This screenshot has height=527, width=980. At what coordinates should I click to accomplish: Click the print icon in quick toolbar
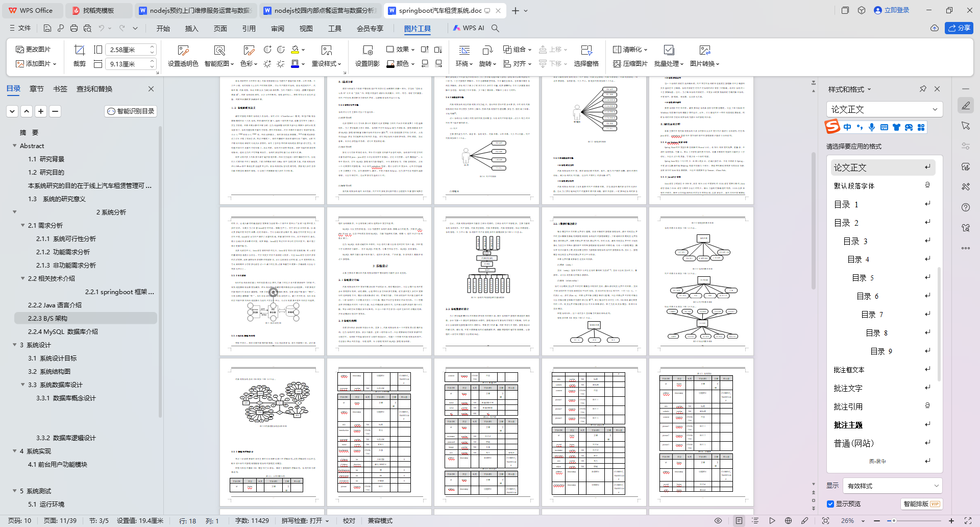pos(74,28)
